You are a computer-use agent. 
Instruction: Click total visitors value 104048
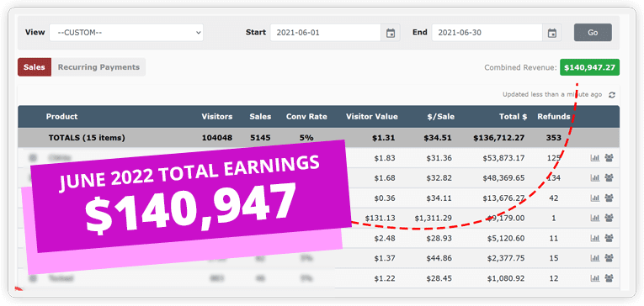pos(217,138)
